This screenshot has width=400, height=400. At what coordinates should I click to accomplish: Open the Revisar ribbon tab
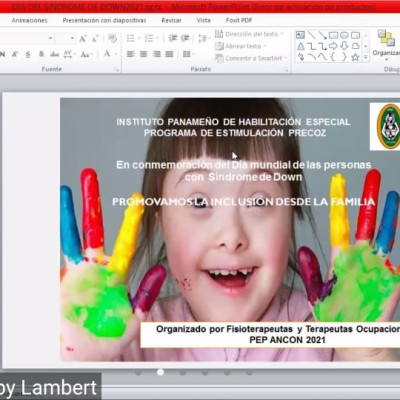coord(171,20)
